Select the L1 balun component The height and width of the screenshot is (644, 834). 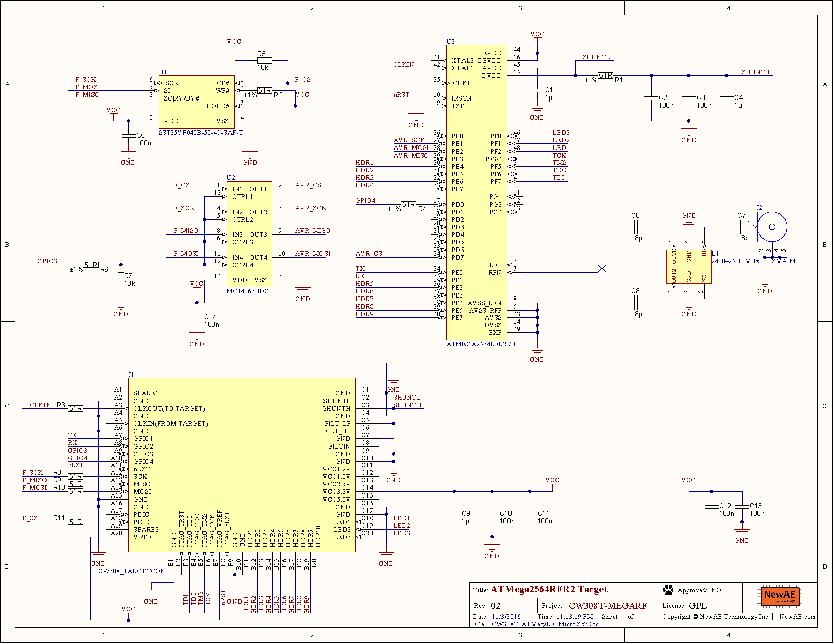point(688,266)
